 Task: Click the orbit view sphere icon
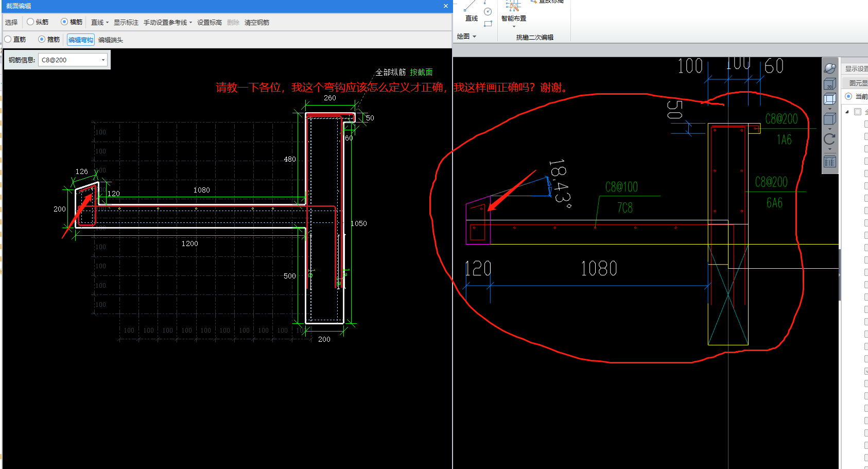coord(830,68)
